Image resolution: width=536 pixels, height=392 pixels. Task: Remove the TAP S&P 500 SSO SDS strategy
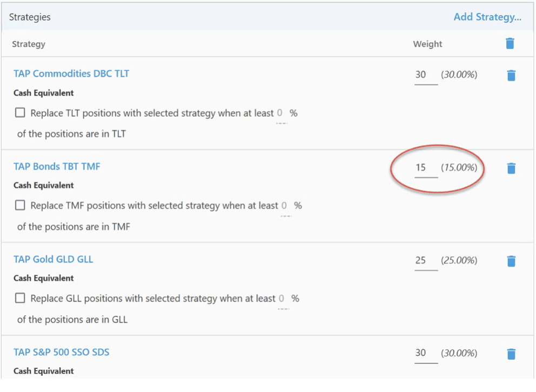coord(511,354)
